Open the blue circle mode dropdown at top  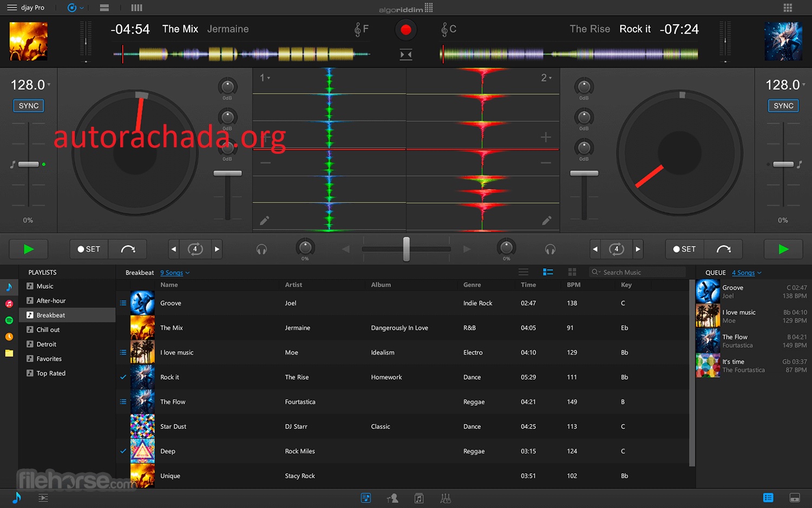[75, 8]
